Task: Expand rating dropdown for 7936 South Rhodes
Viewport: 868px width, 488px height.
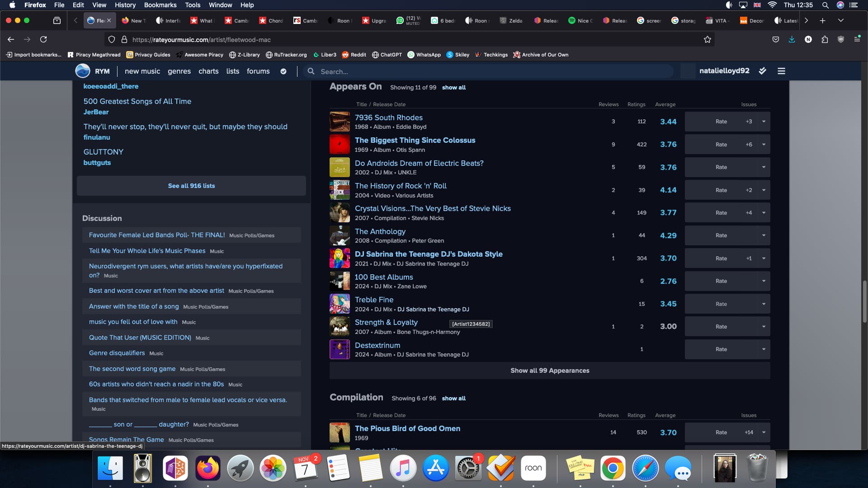Action: [x=764, y=122]
